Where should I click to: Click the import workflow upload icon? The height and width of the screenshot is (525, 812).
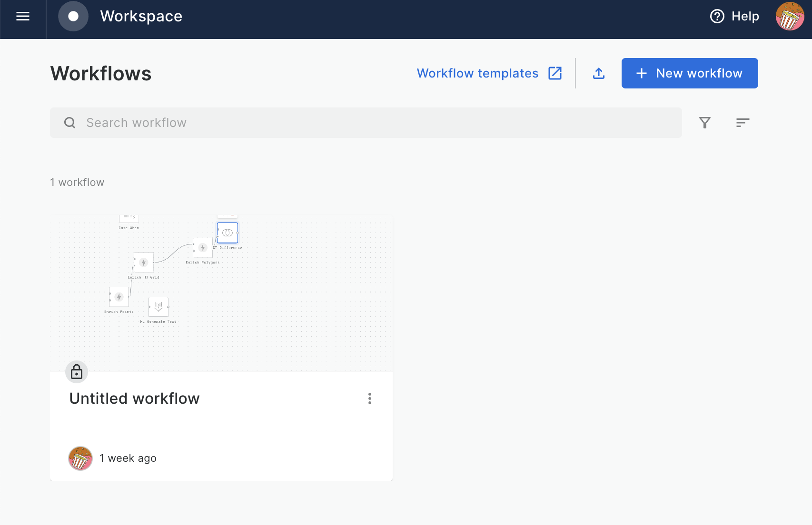(x=599, y=73)
